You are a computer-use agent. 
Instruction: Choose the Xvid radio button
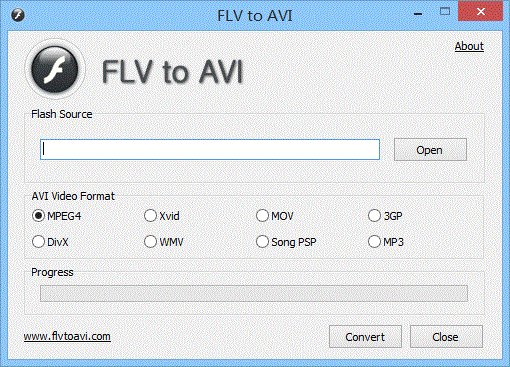162,216
